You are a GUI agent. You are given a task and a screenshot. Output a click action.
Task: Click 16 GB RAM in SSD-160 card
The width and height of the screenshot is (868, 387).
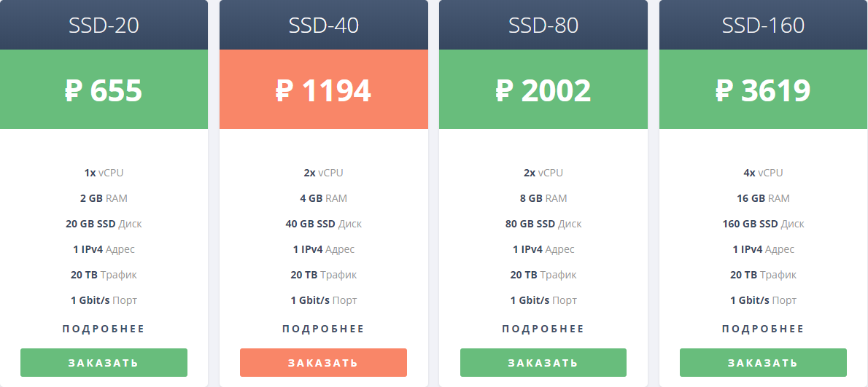tap(763, 198)
